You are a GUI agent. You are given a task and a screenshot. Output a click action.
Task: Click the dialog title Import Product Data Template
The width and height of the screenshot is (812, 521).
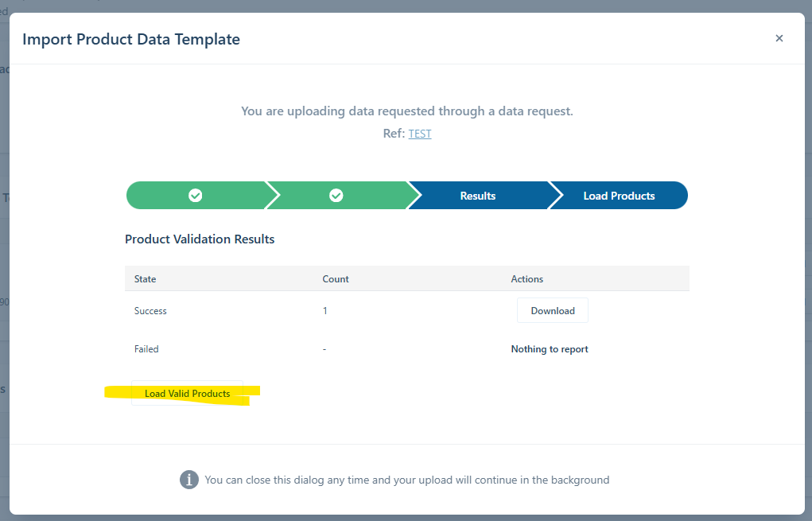pos(131,39)
